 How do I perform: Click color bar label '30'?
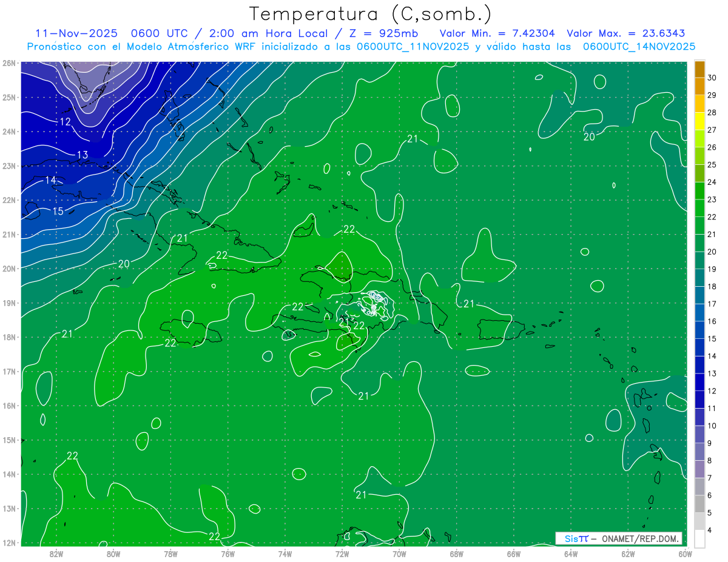[712, 77]
